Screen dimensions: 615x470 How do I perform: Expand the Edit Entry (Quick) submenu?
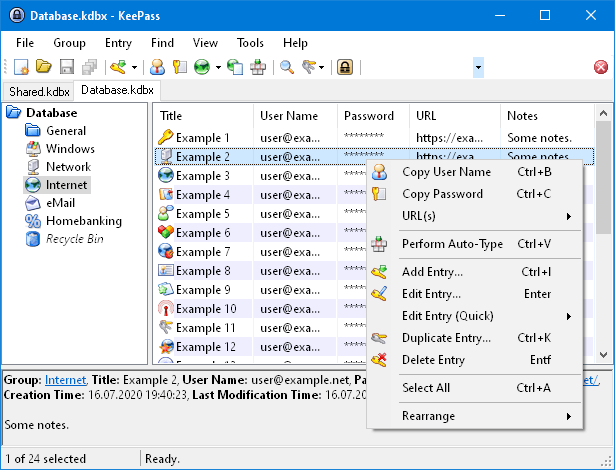click(475, 316)
